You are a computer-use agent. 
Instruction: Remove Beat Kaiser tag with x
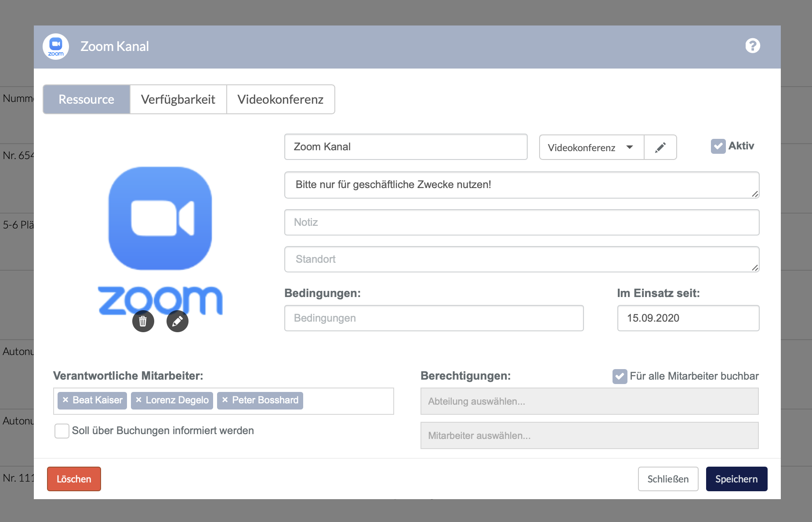[x=65, y=400]
